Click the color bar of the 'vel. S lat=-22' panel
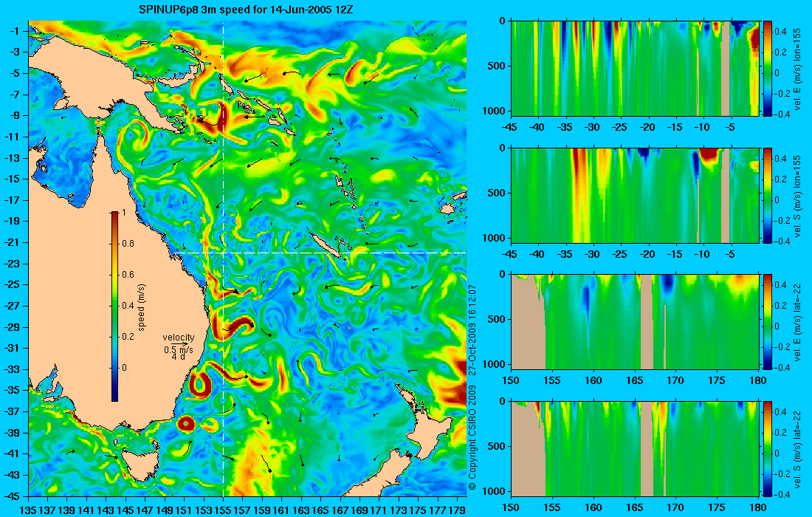This screenshot has width=812, height=517. pos(768,448)
